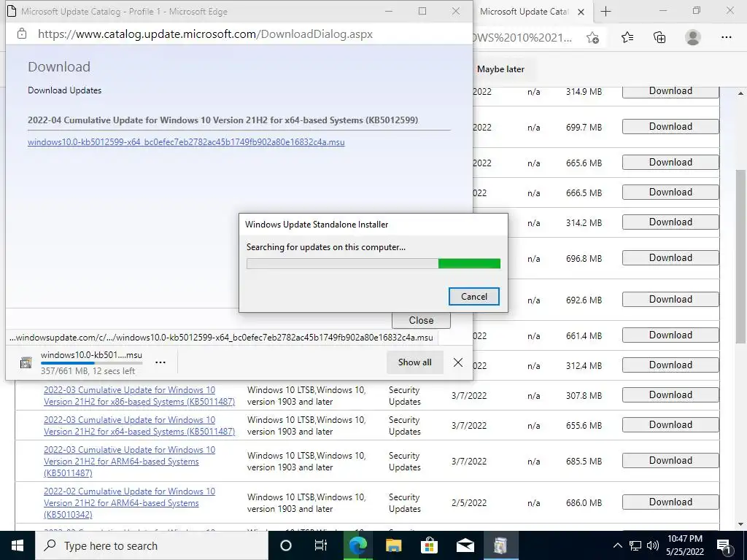Download the 307.8 MB x86 KB5011487 update
Image resolution: width=747 pixels, height=560 pixels.
670,395
